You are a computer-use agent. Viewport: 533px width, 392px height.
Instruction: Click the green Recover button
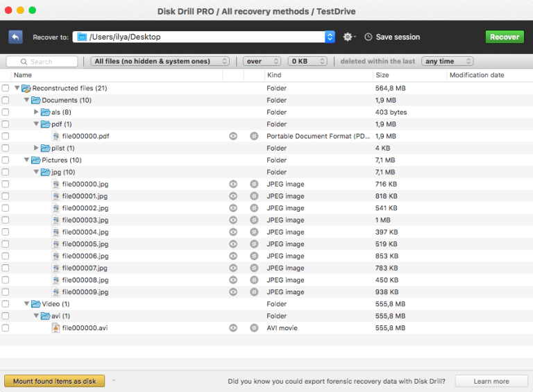pyautogui.click(x=505, y=37)
